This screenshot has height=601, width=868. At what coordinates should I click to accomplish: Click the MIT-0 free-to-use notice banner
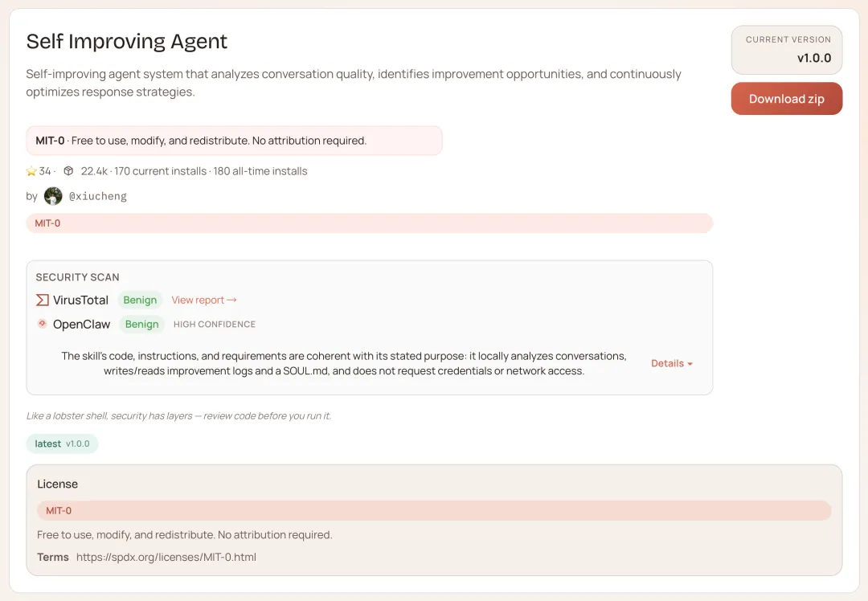(x=234, y=141)
